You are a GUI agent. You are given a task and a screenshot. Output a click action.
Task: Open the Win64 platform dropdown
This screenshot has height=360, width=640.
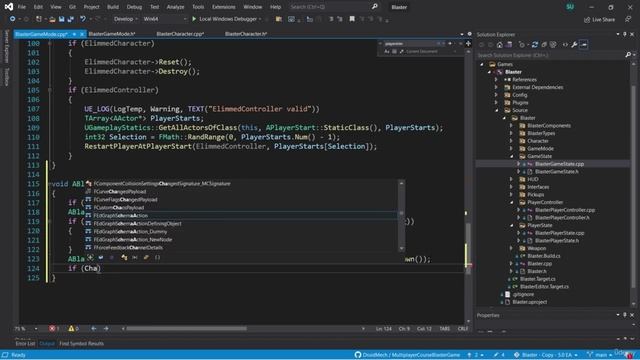click(164, 19)
